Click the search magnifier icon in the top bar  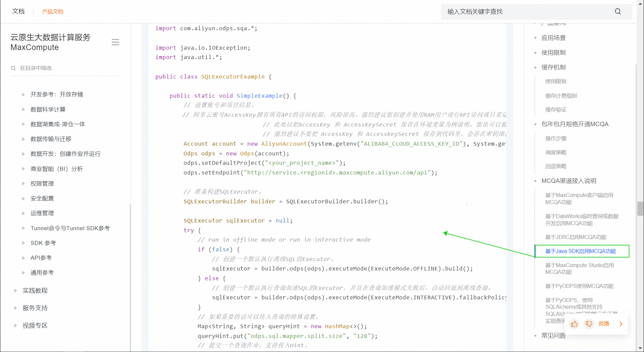point(618,11)
